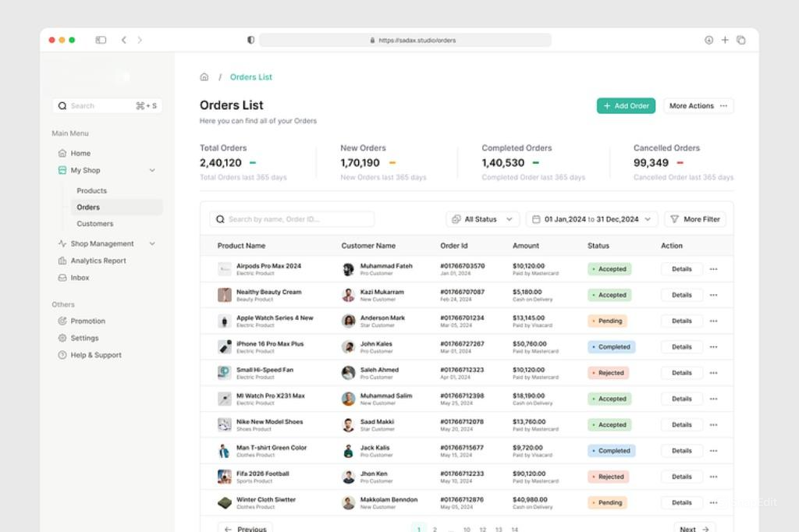Click the browser downloads icon
Screen dimensions: 799x532
[x=708, y=40]
